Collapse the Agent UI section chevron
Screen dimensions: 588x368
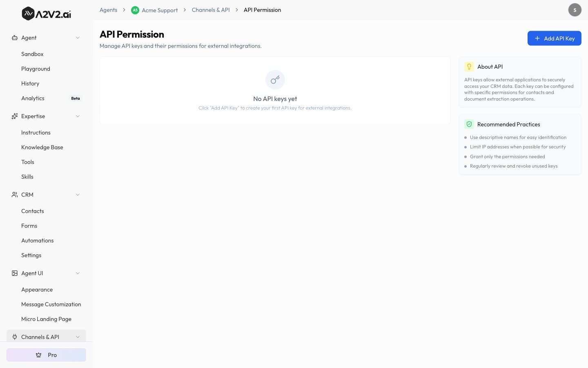click(78, 273)
